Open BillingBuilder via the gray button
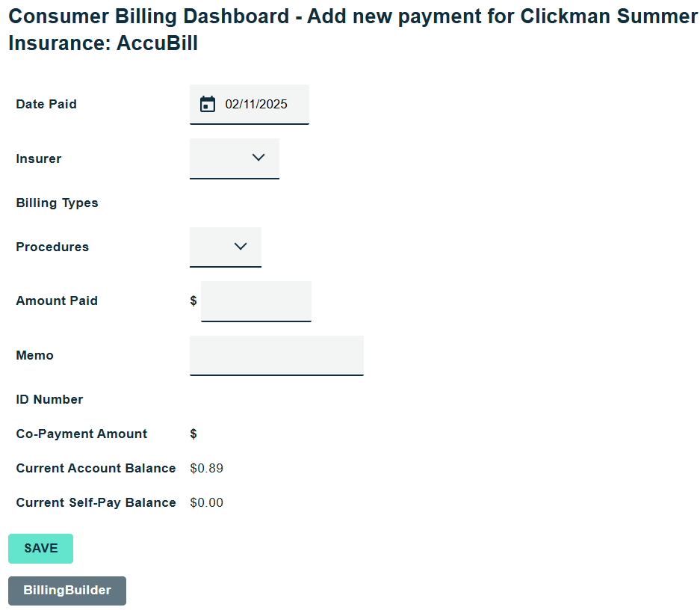The width and height of the screenshot is (700, 610). point(67,591)
